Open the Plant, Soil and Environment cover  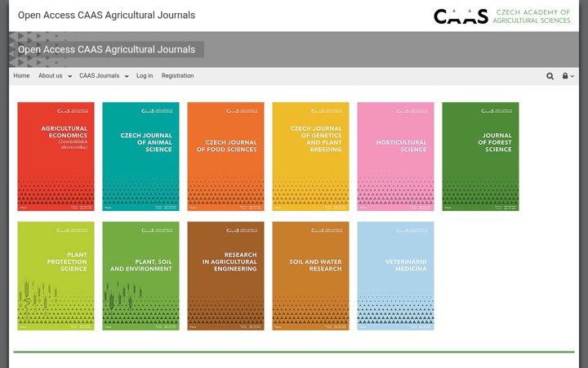140,276
